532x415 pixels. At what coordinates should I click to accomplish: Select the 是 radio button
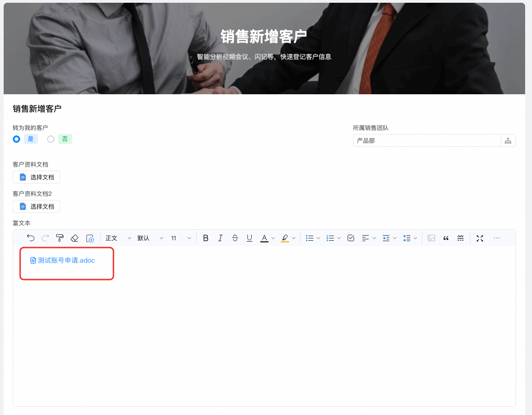pos(17,139)
